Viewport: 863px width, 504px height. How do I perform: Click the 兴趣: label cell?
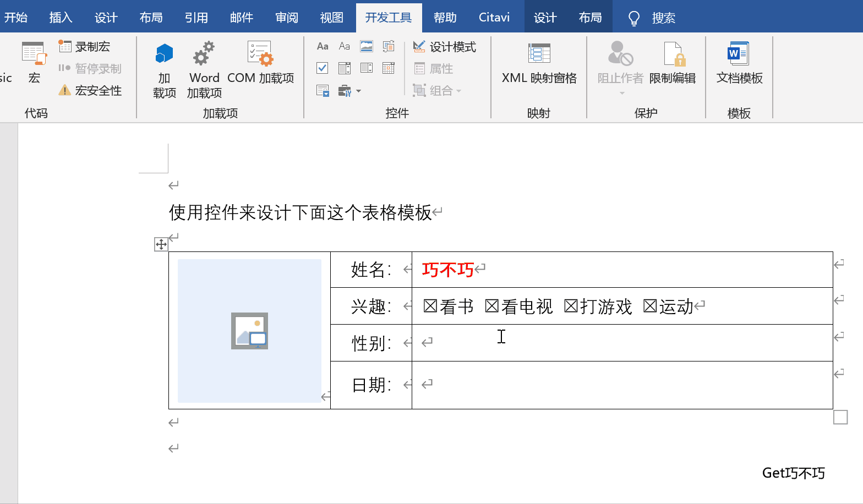(372, 306)
